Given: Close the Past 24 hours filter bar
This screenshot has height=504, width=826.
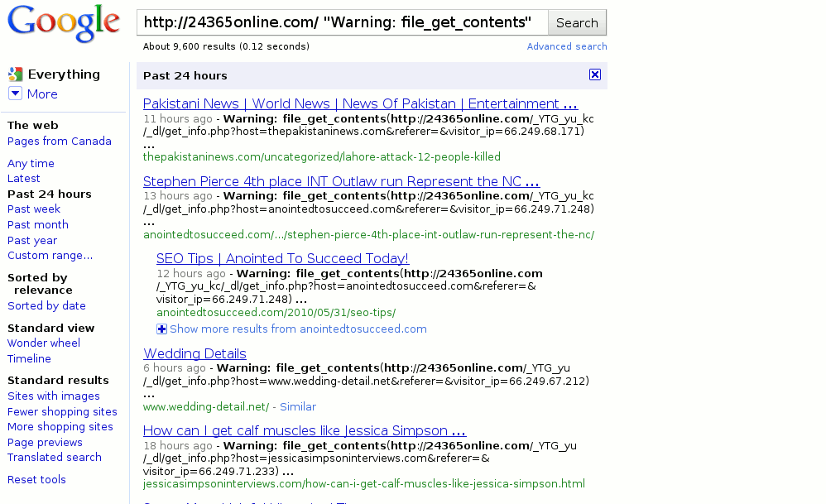Looking at the screenshot, I should coord(595,74).
